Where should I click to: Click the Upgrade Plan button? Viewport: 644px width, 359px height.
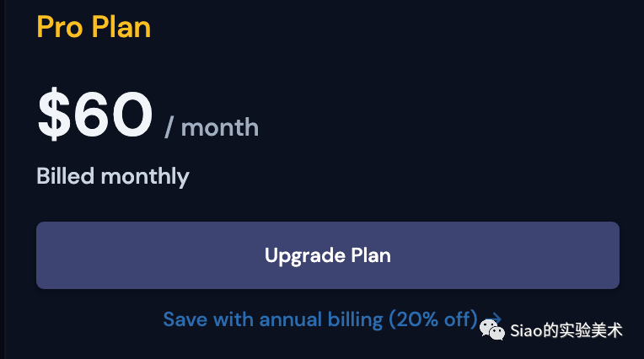coord(328,255)
